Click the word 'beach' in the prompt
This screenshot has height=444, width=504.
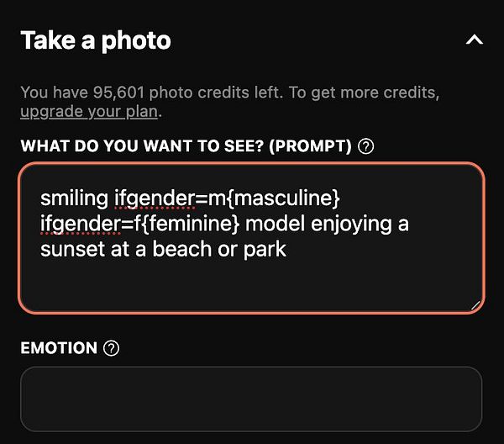pyautogui.click(x=181, y=250)
